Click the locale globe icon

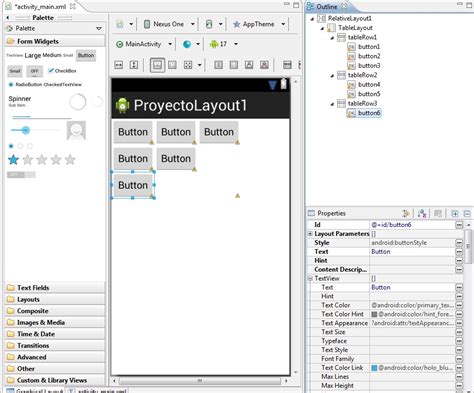point(187,44)
